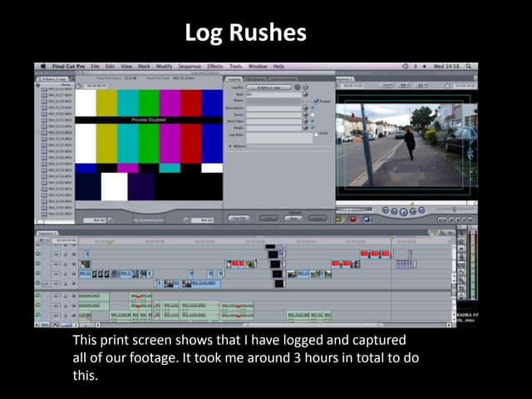Toggle V4 track visibility in the Timeline

[x=37, y=254]
